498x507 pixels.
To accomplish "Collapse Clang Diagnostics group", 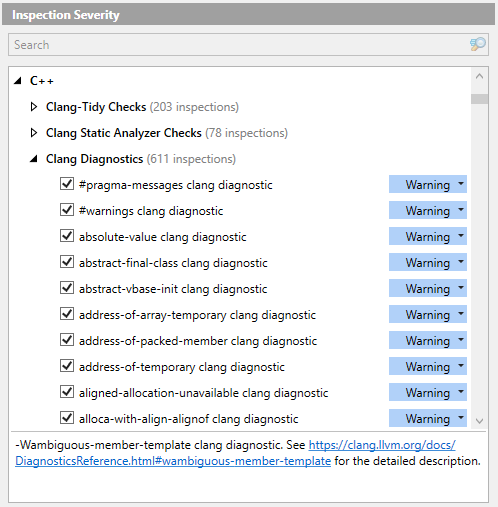I will (x=34, y=159).
